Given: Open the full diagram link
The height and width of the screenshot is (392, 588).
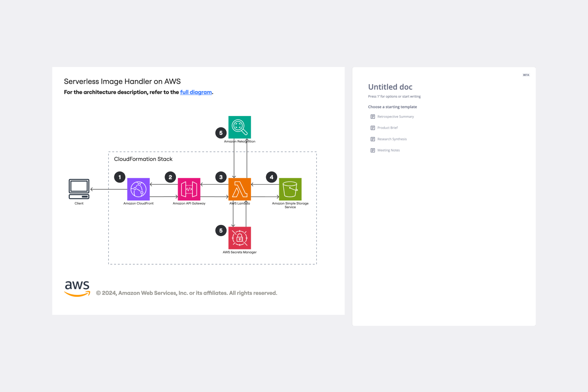Looking at the screenshot, I should [196, 92].
